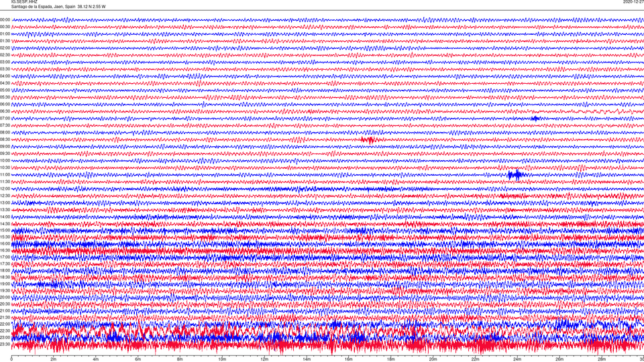Select the 17:00 trace time label

pyautogui.click(x=5, y=257)
